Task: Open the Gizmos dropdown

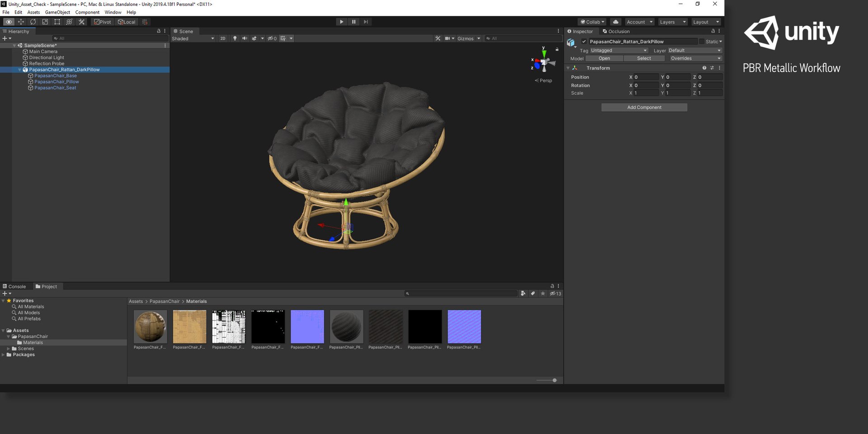Action: tap(469, 38)
